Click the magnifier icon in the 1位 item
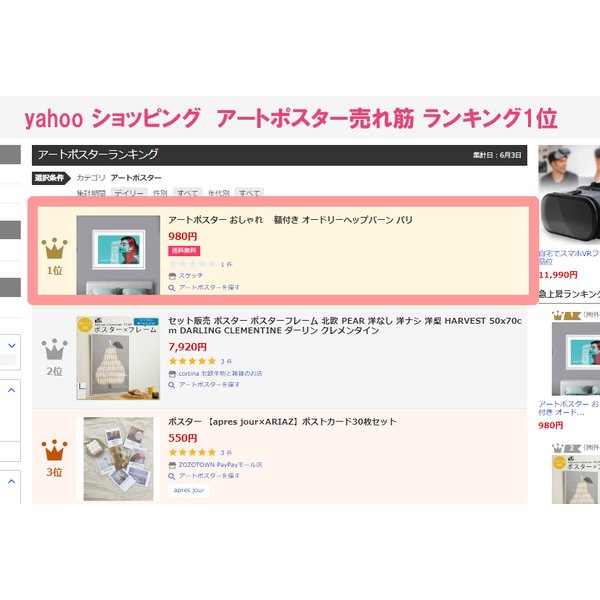 point(172,288)
